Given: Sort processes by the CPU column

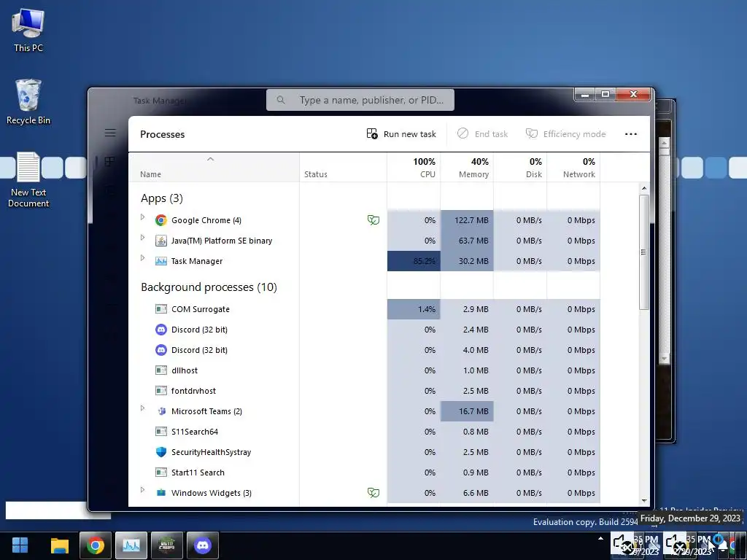Looking at the screenshot, I should coord(414,167).
